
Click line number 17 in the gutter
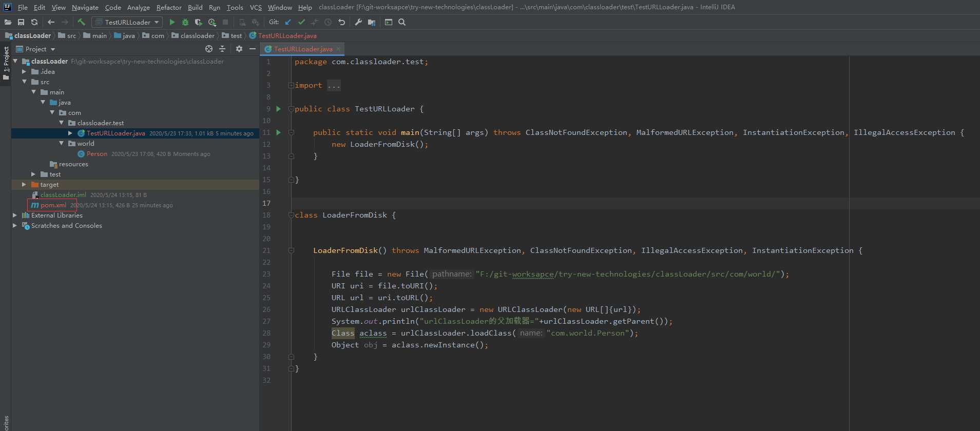266,203
